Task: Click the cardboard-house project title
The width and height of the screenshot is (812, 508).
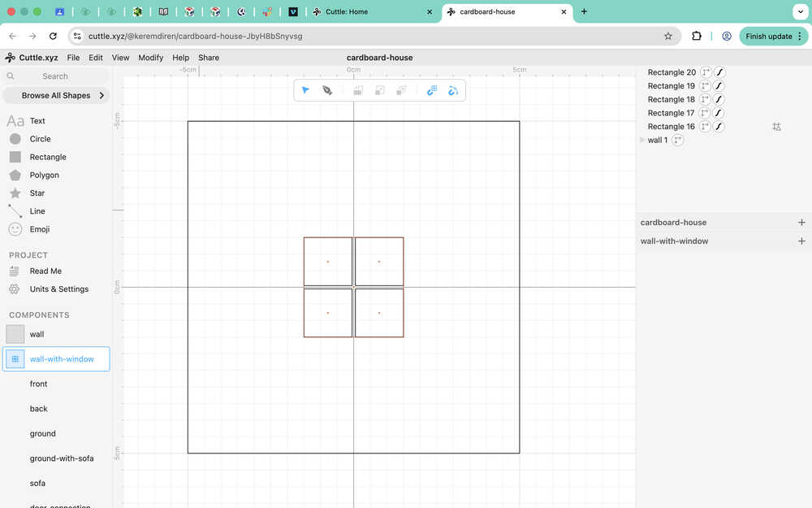Action: 379,58
